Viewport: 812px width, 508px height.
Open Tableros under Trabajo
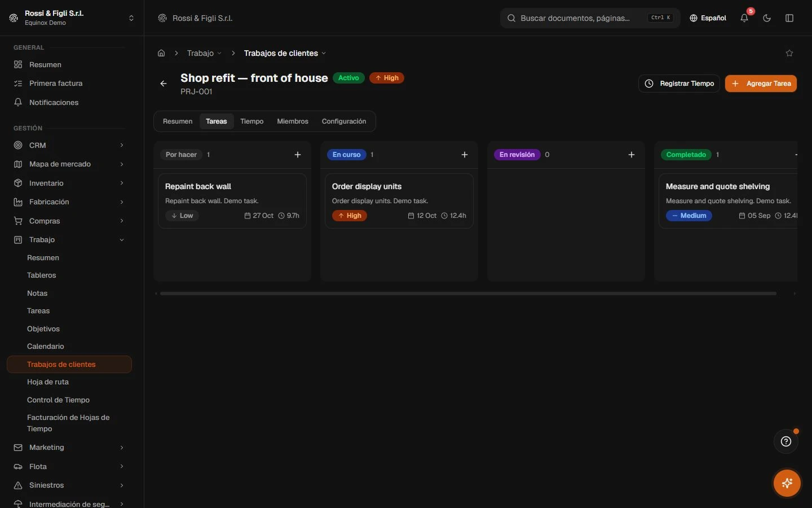point(42,275)
